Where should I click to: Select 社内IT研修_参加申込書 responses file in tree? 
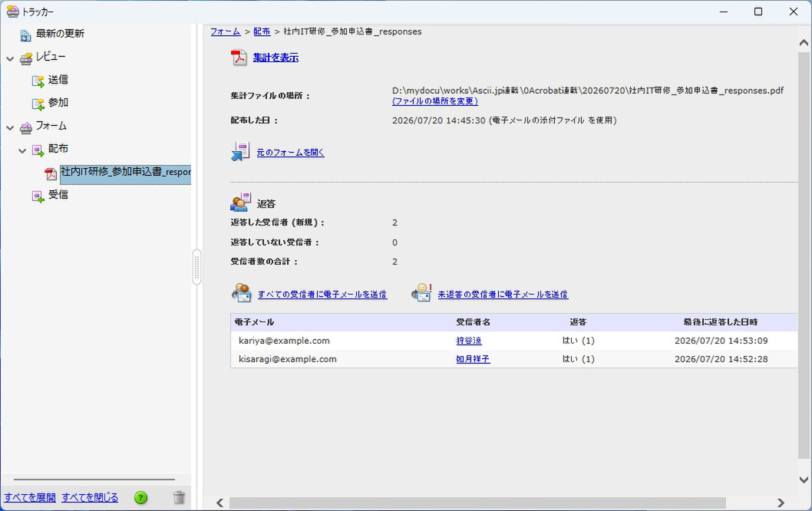(125, 173)
